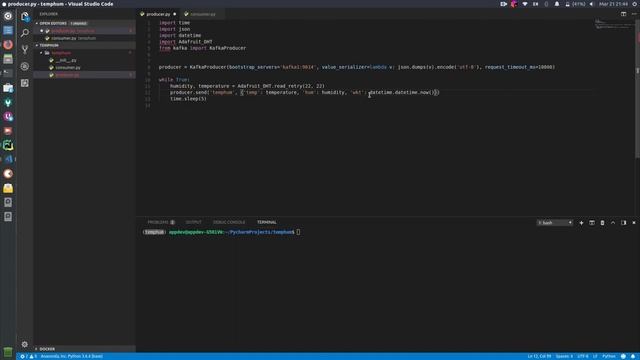Open the system notification bell in top bar
This screenshot has height=360, width=640.
click(x=557, y=4)
